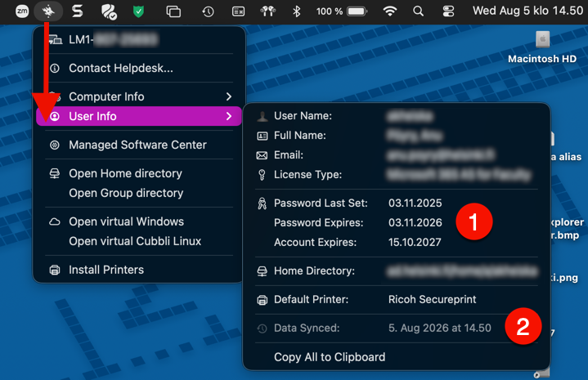This screenshot has width=588, height=380.
Task: Click the ID card icon beside Full Name
Action: point(263,136)
